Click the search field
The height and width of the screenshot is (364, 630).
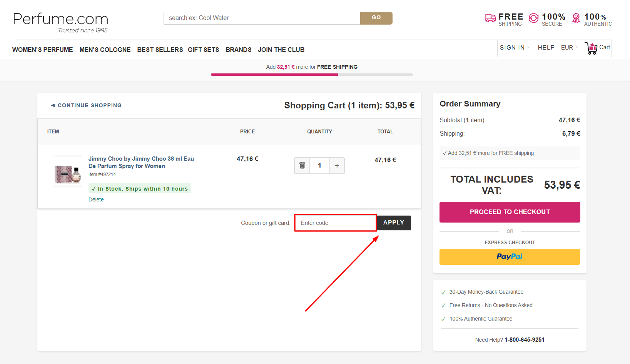pyautogui.click(x=262, y=18)
